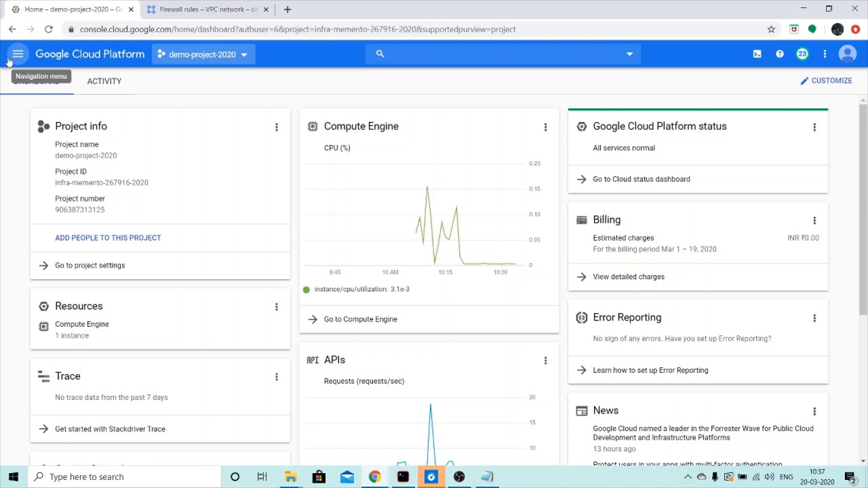Open Trace card options menu
Image resolution: width=868 pixels, height=488 pixels.
click(276, 377)
